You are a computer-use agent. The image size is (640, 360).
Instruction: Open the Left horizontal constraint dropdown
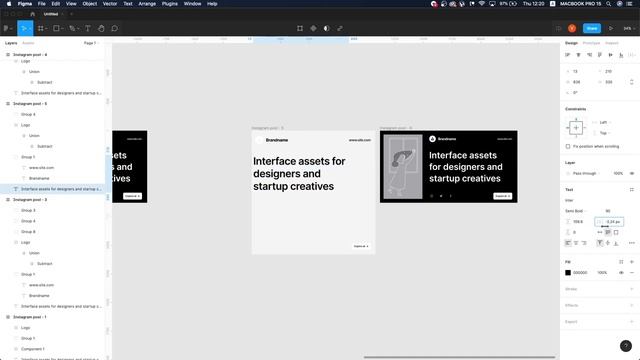[x=605, y=122]
